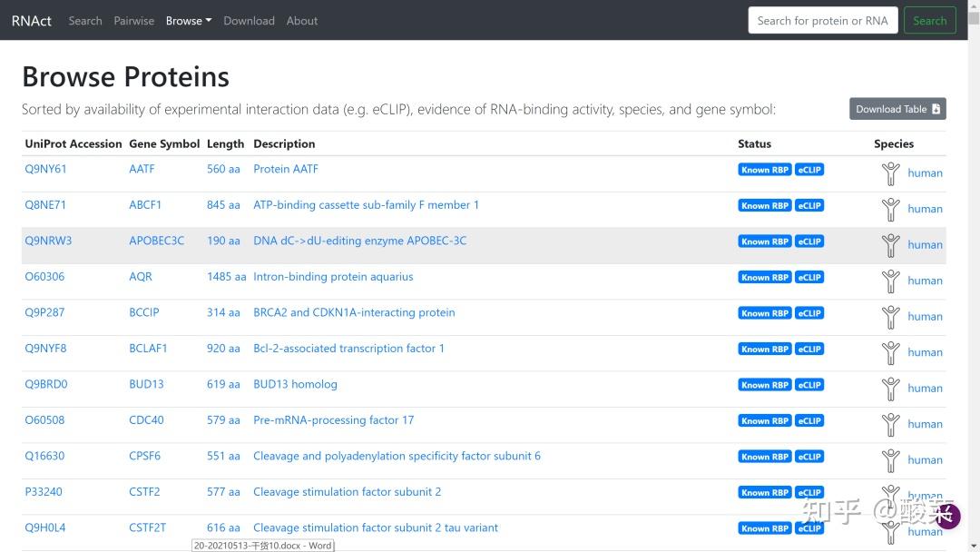Focus the protein or RNA search field
The image size is (980, 552).
pyautogui.click(x=822, y=21)
